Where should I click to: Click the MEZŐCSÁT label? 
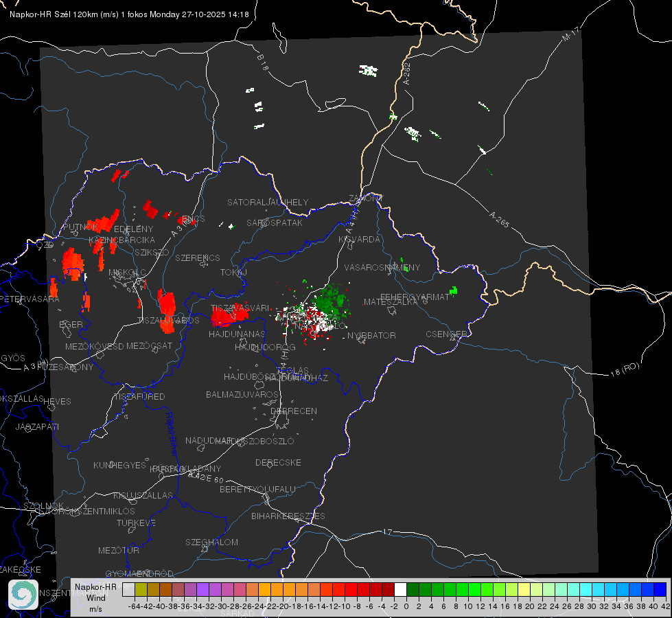point(149,345)
